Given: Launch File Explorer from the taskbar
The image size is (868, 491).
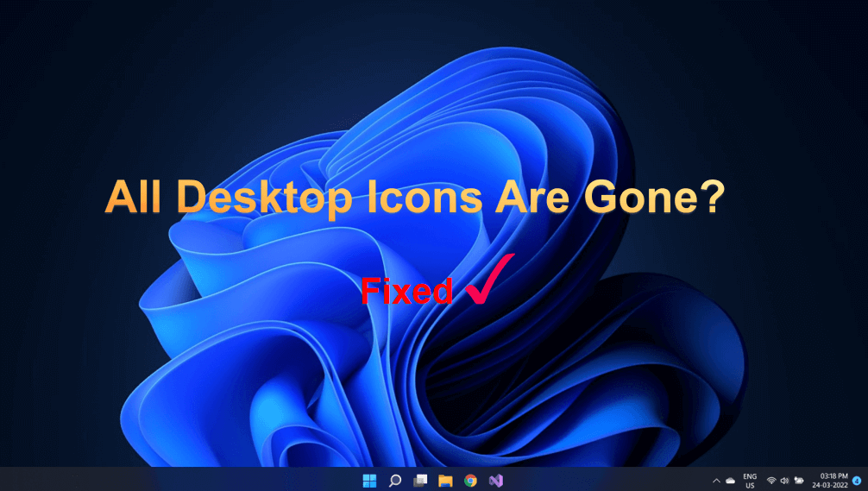Looking at the screenshot, I should pyautogui.click(x=445, y=480).
